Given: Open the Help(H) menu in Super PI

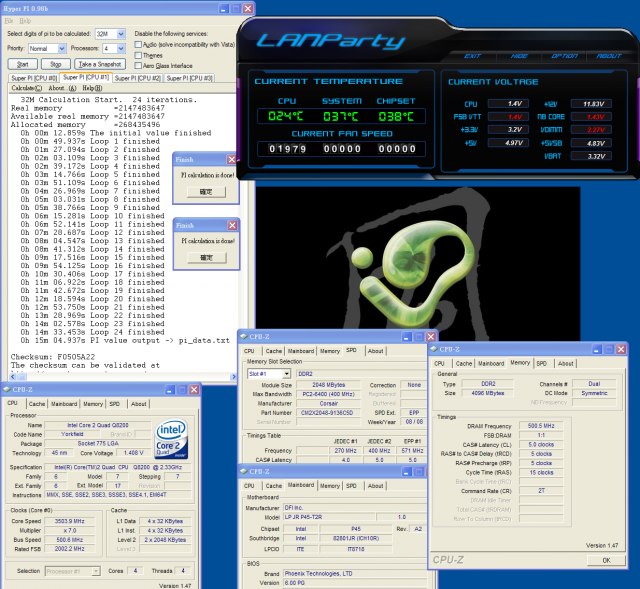Looking at the screenshot, I should [92, 88].
